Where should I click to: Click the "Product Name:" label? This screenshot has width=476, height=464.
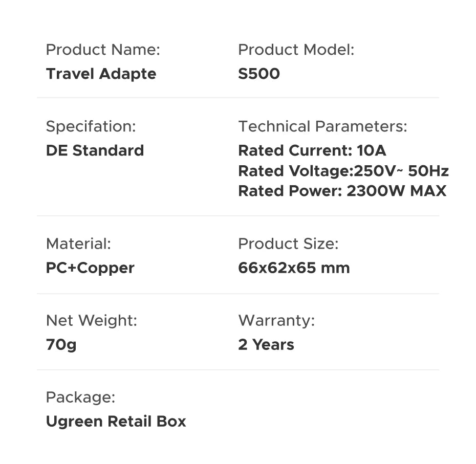(103, 50)
